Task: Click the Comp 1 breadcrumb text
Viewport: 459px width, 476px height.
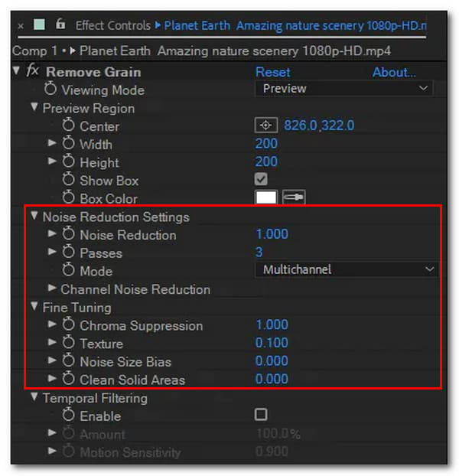Action: (x=35, y=51)
